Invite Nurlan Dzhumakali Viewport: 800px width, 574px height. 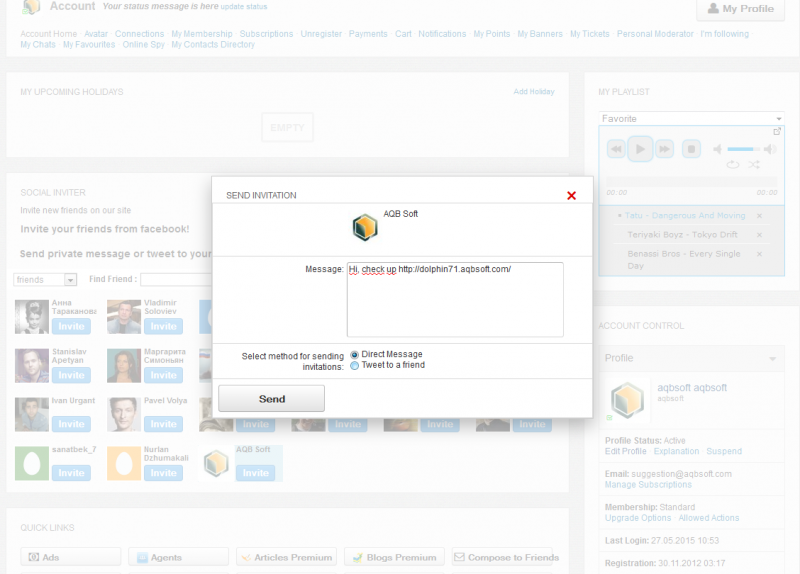163,473
